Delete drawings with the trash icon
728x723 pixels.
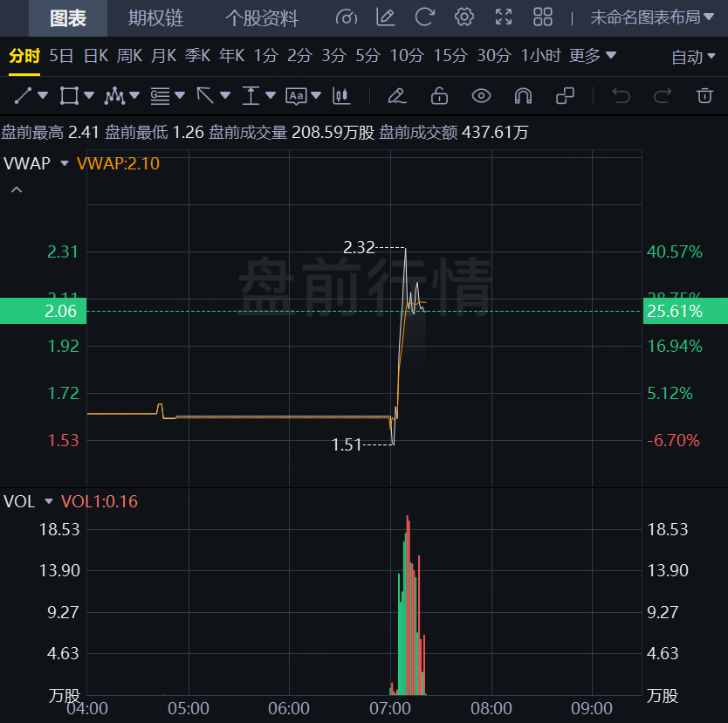pos(704,95)
